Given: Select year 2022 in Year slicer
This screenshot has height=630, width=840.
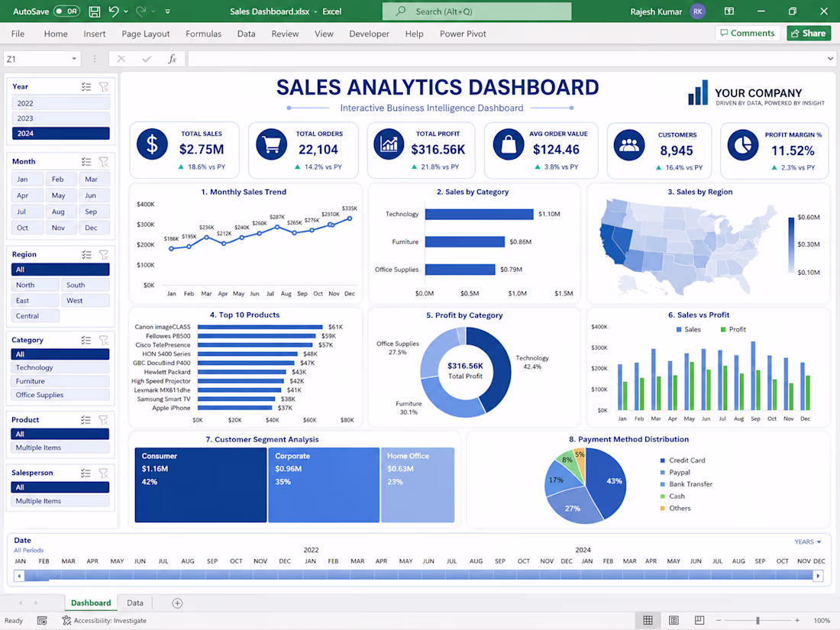Looking at the screenshot, I should pyautogui.click(x=60, y=103).
